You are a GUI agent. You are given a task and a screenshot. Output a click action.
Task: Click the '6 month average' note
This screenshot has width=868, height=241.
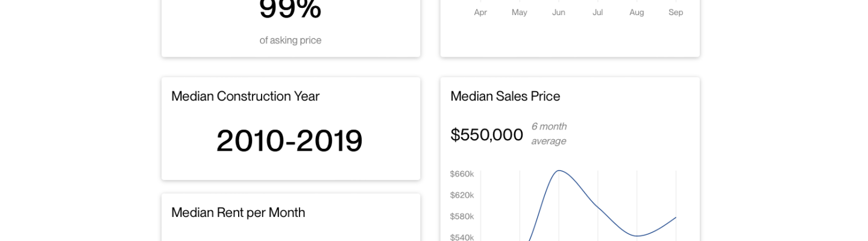(x=549, y=133)
